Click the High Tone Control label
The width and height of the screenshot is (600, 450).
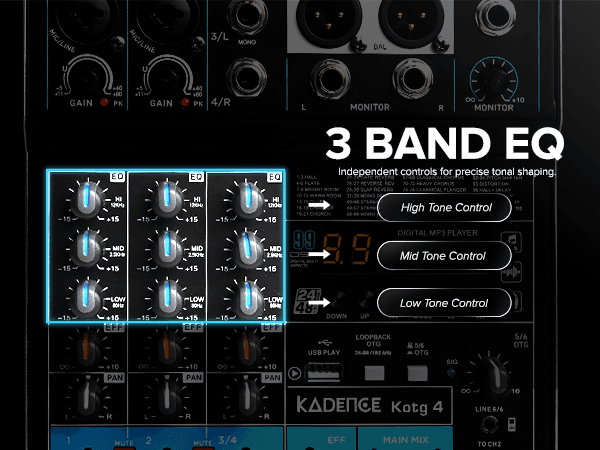[x=444, y=207]
